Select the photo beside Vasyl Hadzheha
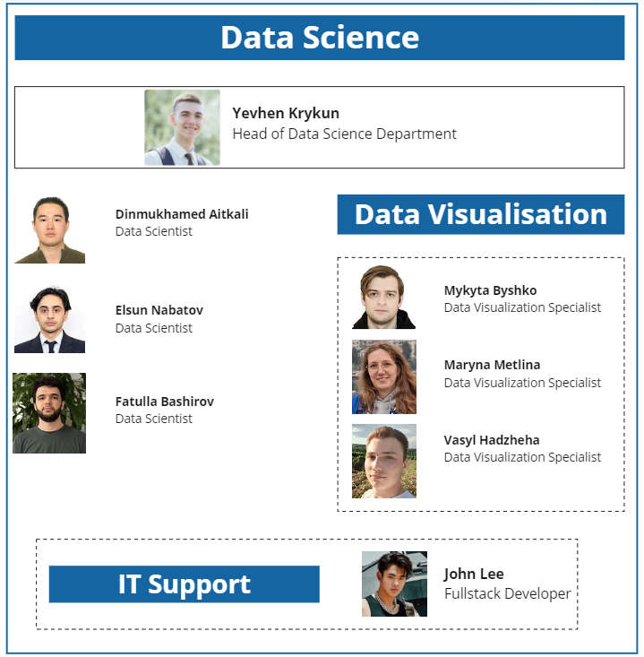 (383, 461)
